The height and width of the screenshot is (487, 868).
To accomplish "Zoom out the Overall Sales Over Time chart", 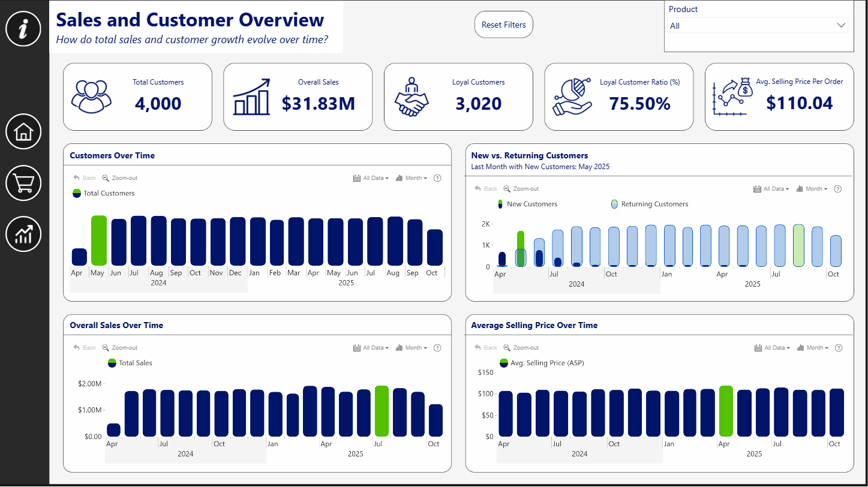I will (x=120, y=348).
